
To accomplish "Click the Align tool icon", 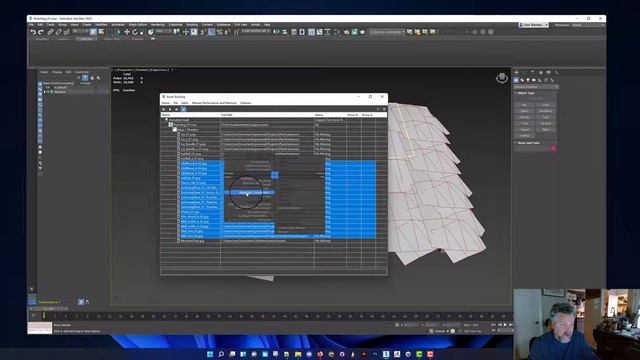I will tap(284, 32).
